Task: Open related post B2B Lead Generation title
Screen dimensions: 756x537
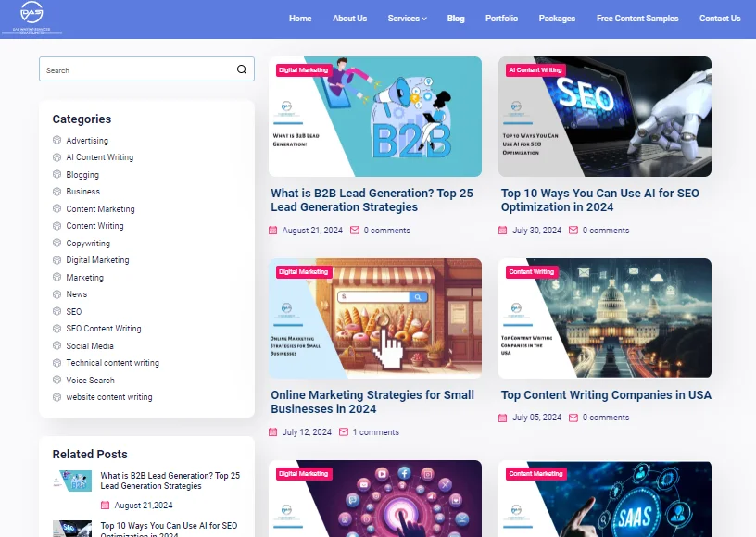Action: tap(170, 481)
